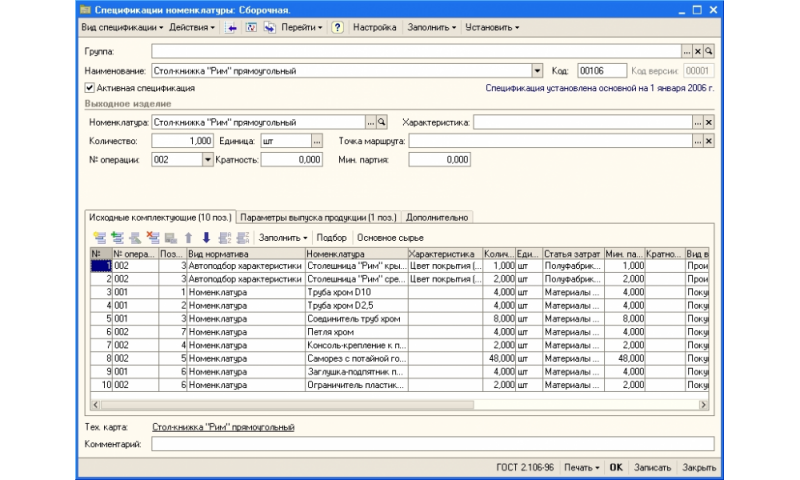Open the Дополнительно tab
The image size is (800, 480).
[437, 216]
